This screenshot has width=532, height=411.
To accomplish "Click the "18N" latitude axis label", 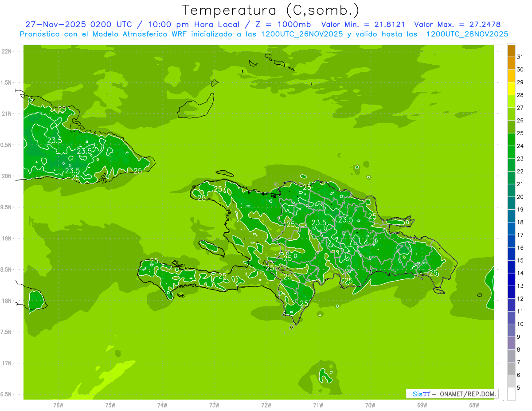I will 7,301.
